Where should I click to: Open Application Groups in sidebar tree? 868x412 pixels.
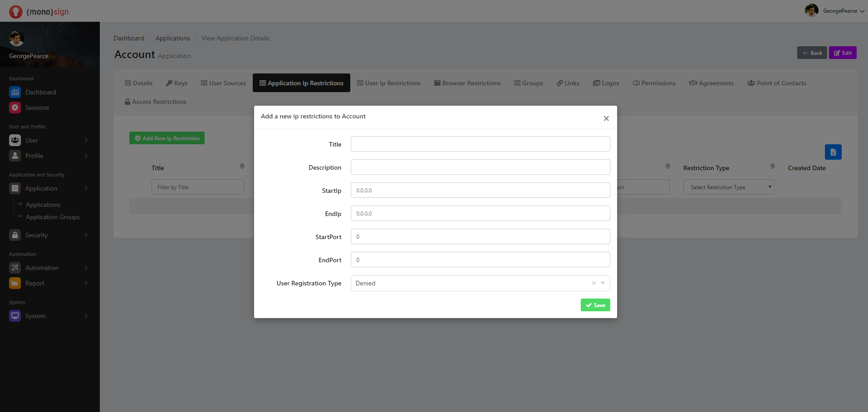53,217
